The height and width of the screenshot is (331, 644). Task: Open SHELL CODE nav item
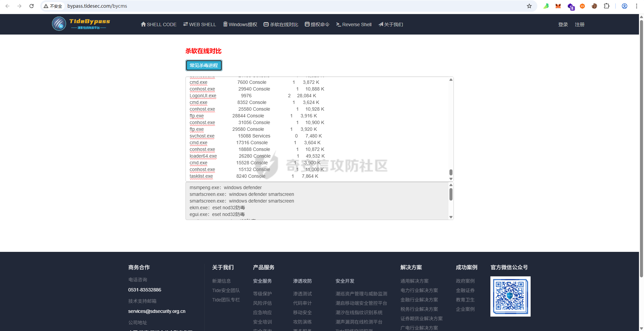click(159, 24)
